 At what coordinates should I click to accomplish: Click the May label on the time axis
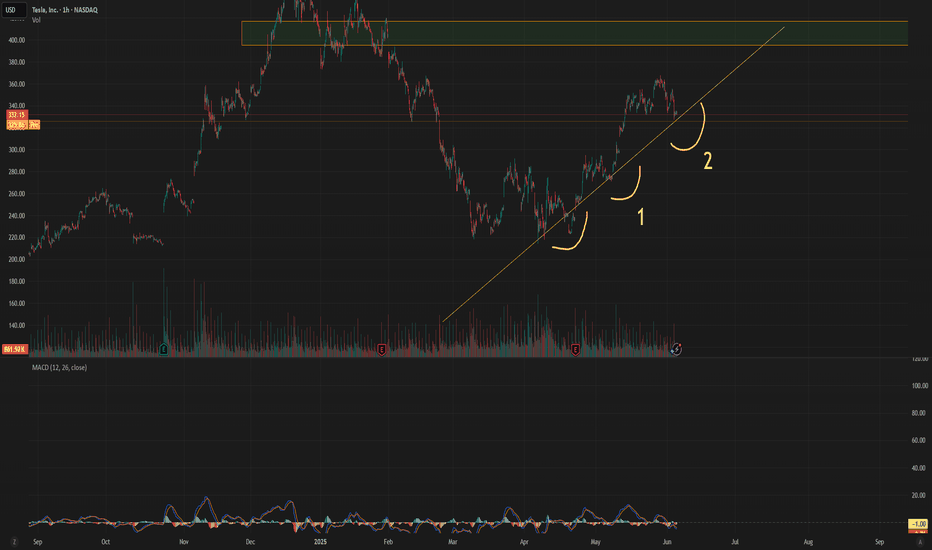[x=596, y=542]
